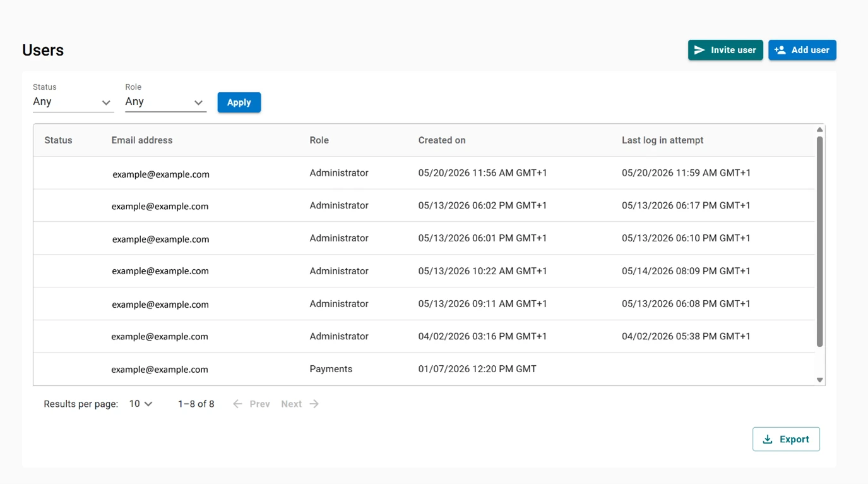Open the Status filter dropdown
This screenshot has width=868, height=484.
73,102
